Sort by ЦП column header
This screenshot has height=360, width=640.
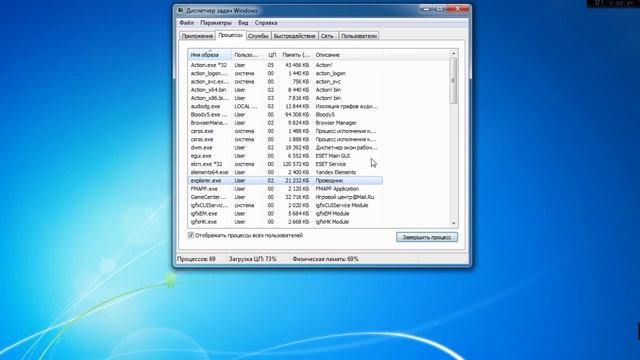coord(272,55)
